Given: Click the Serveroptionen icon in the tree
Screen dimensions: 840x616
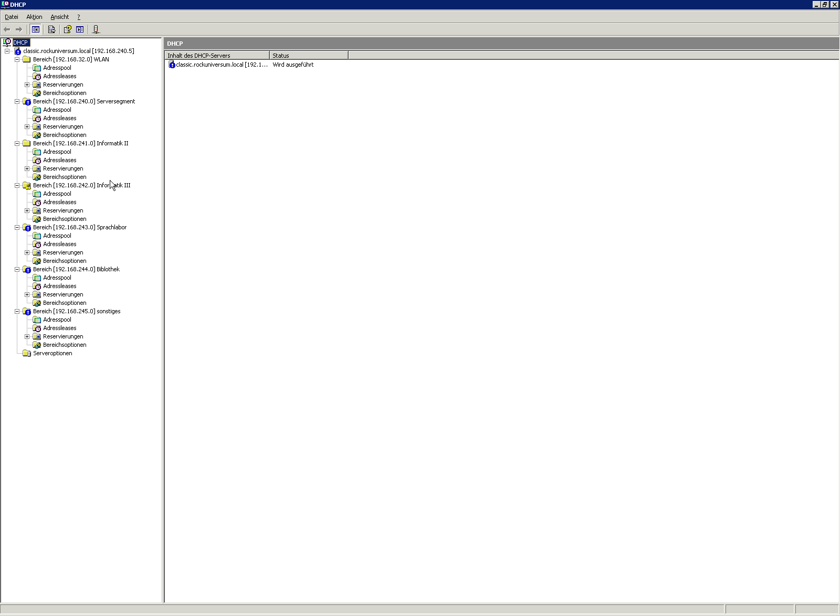Looking at the screenshot, I should [x=27, y=353].
